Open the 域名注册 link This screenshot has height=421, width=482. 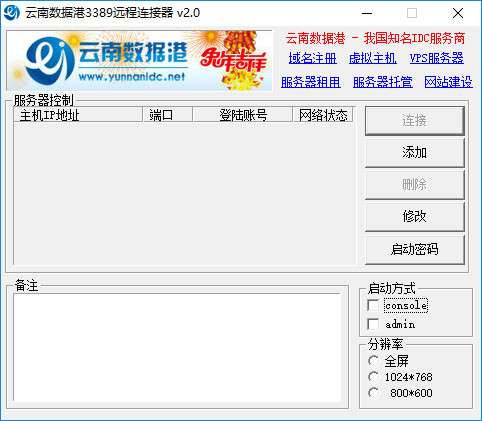[x=312, y=58]
